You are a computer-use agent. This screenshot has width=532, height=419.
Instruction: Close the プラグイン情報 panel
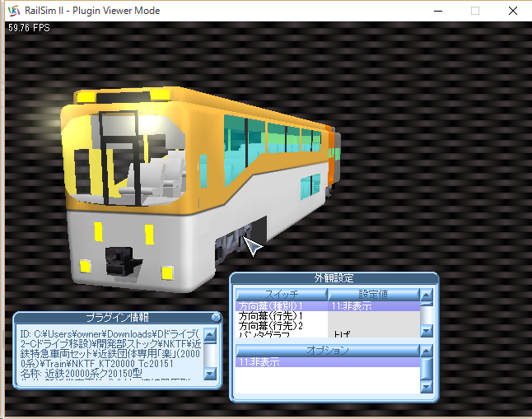coord(216,317)
